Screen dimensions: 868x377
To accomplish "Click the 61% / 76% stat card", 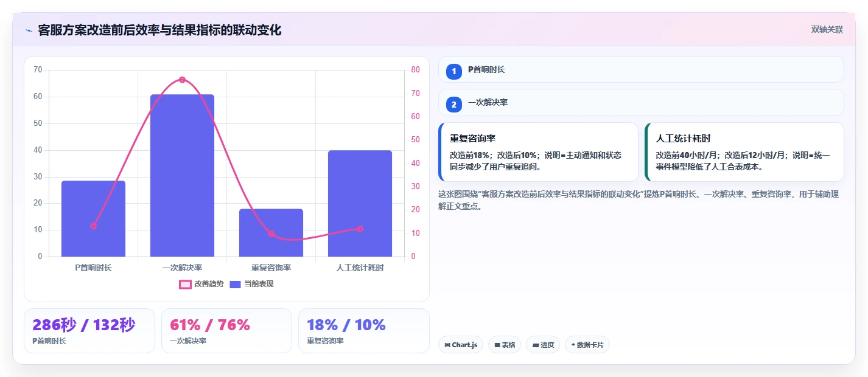I will tap(226, 331).
